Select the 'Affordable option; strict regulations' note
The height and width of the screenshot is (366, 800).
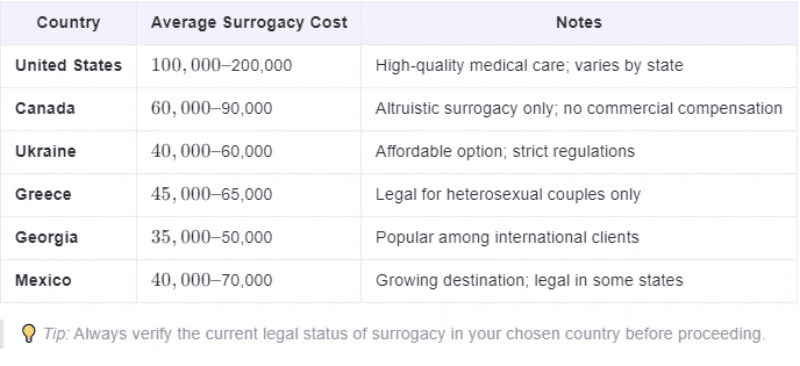(x=505, y=151)
